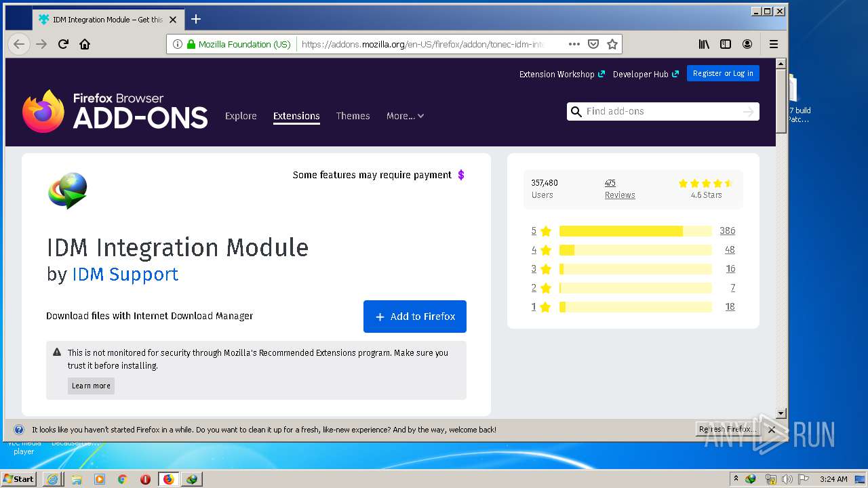868x488 pixels.
Task: Open the 18 one-star reviews count
Action: pyautogui.click(x=730, y=307)
